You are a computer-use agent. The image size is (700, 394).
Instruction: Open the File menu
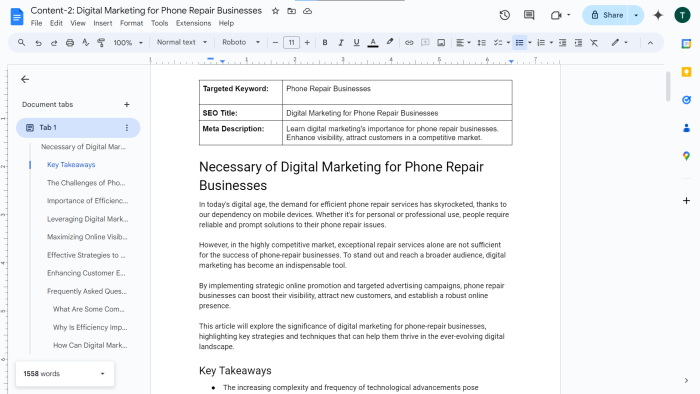36,23
